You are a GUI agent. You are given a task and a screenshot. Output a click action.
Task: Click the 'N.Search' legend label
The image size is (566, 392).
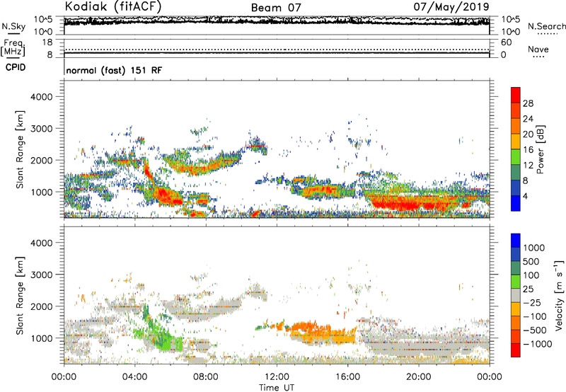(x=546, y=26)
